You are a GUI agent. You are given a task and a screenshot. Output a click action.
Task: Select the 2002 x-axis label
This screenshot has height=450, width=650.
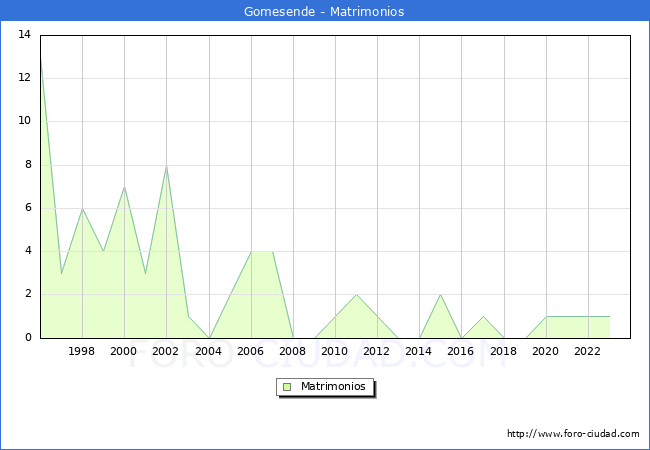pyautogui.click(x=166, y=351)
